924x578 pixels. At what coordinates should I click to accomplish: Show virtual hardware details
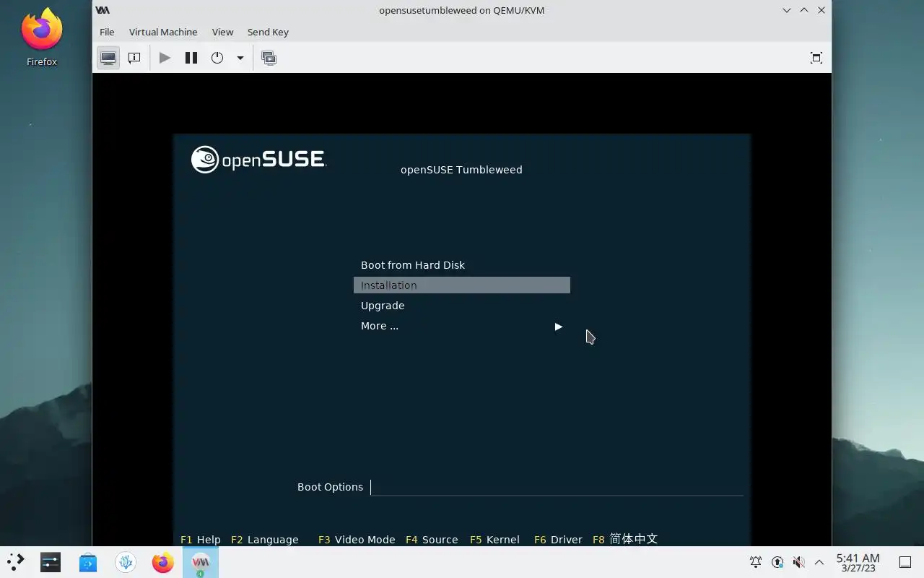click(x=134, y=58)
